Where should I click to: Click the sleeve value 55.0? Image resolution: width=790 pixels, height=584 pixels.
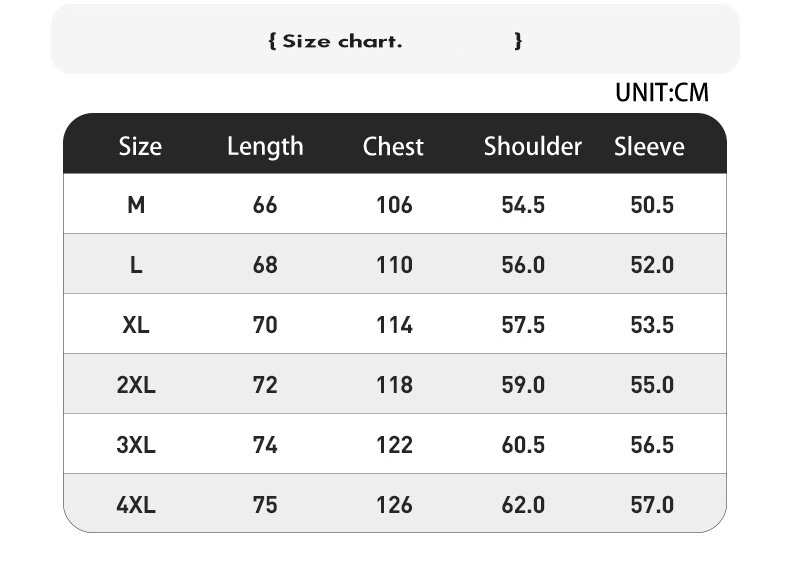652,385
